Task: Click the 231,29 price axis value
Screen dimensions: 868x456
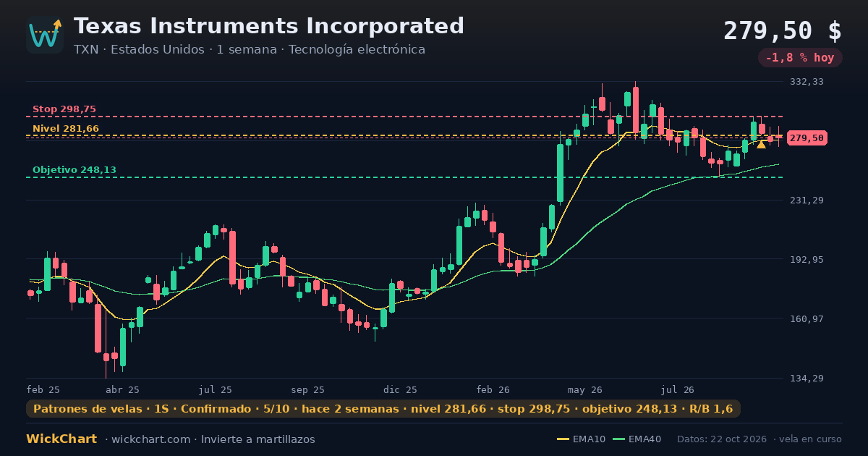Action: [x=807, y=200]
